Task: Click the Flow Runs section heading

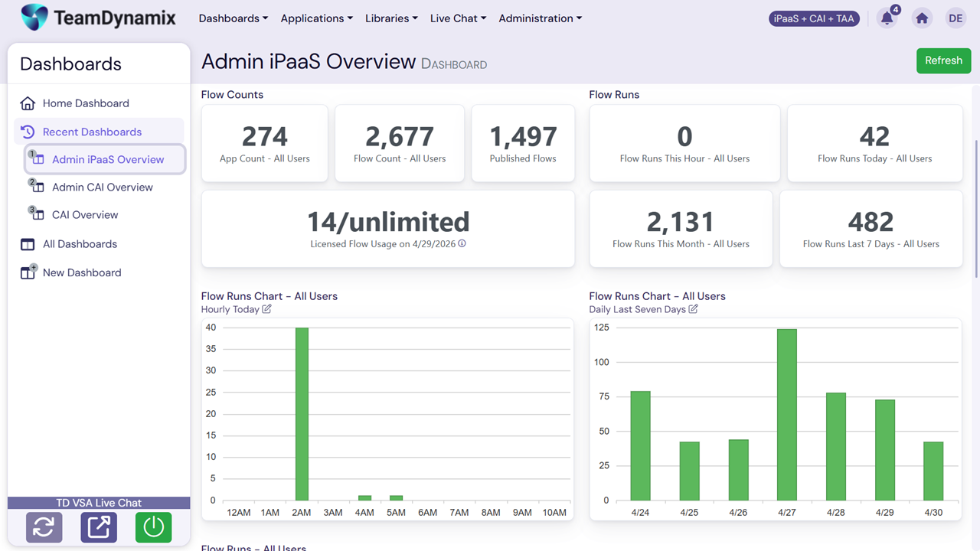Action: coord(614,95)
